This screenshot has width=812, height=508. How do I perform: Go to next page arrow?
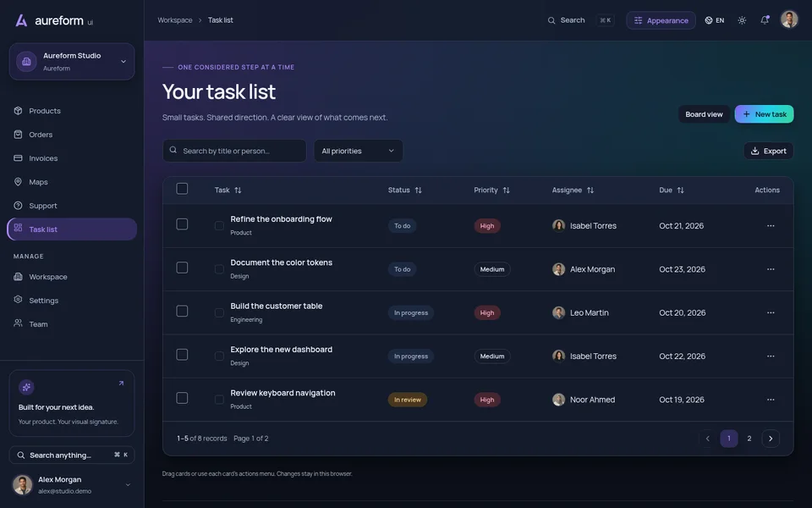coord(771,439)
